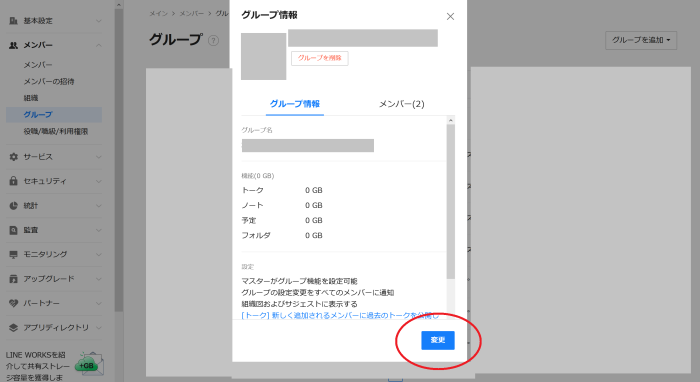This screenshot has height=382, width=700.
Task: Click メイン in the breadcrumb
Action: click(158, 14)
